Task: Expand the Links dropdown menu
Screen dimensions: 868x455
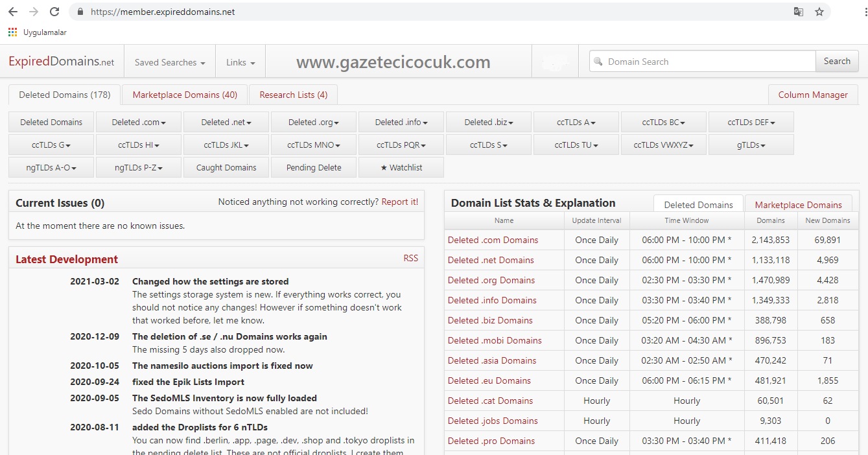Action: tap(240, 62)
